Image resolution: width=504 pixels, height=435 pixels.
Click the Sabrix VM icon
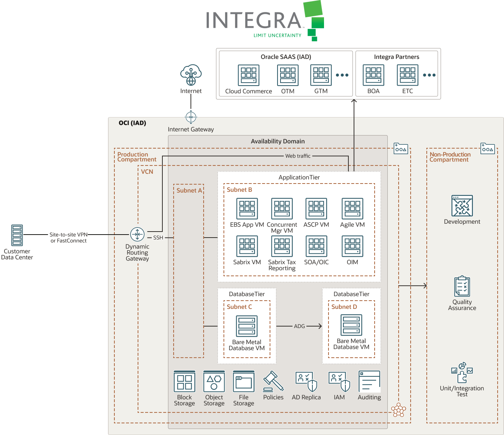tap(247, 246)
